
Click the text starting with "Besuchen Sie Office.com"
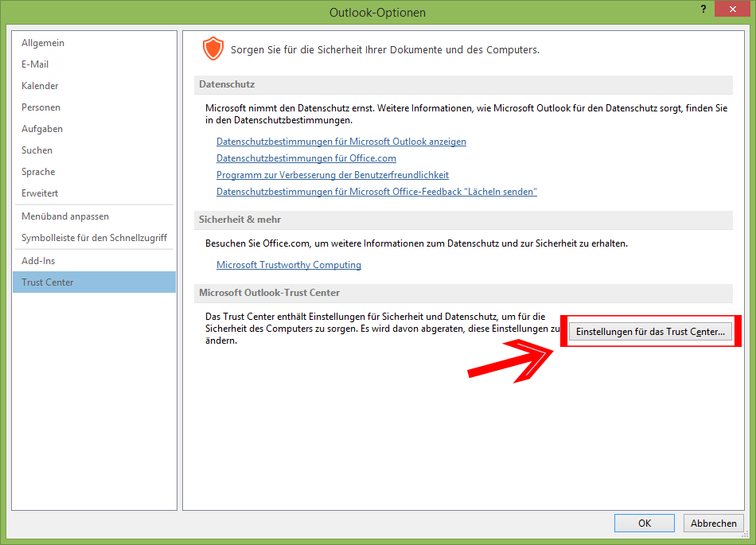(416, 243)
